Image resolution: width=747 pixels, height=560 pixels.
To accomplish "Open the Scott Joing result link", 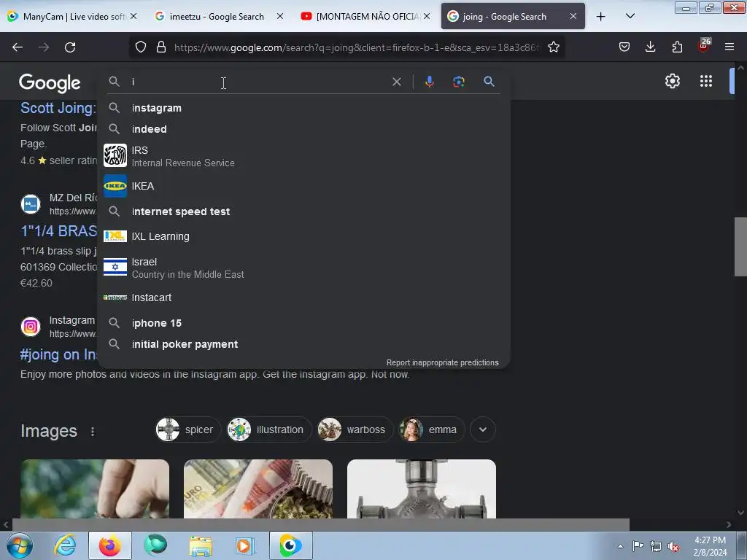I will tap(58, 108).
